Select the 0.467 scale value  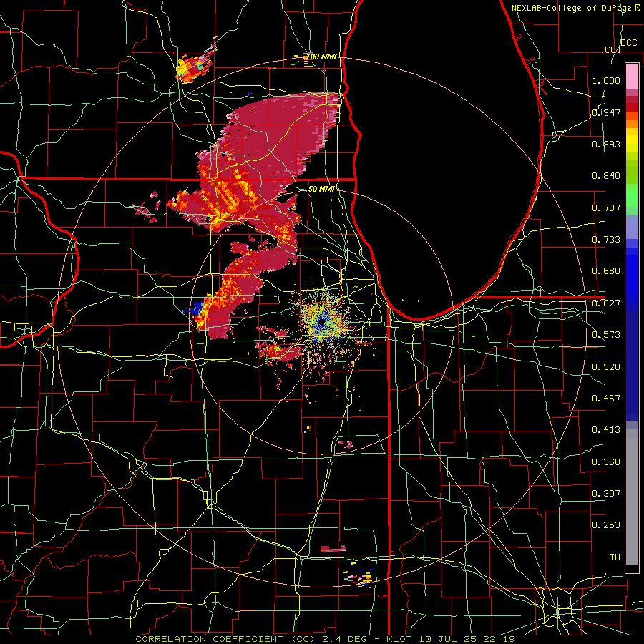[606, 399]
